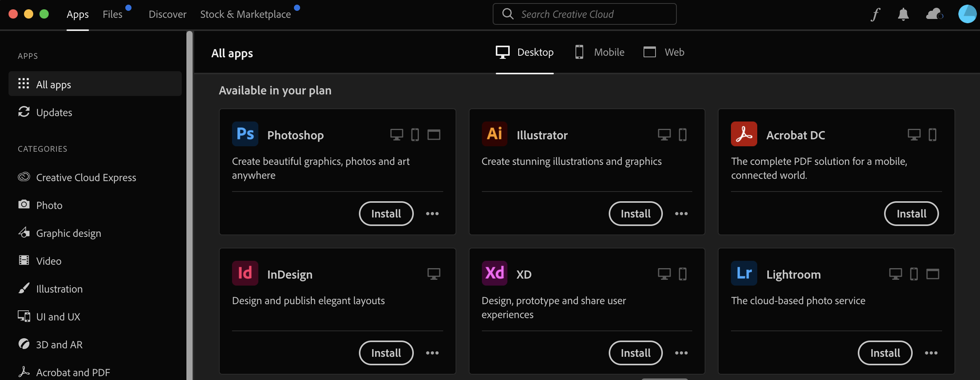Click XD's mobile platform icon
The height and width of the screenshot is (380, 980).
tap(683, 274)
